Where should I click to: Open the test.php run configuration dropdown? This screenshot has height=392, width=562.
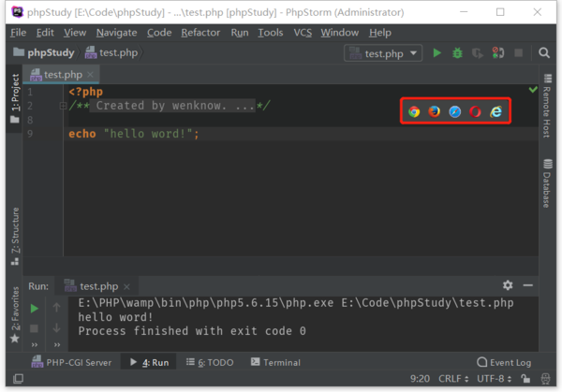coord(382,53)
